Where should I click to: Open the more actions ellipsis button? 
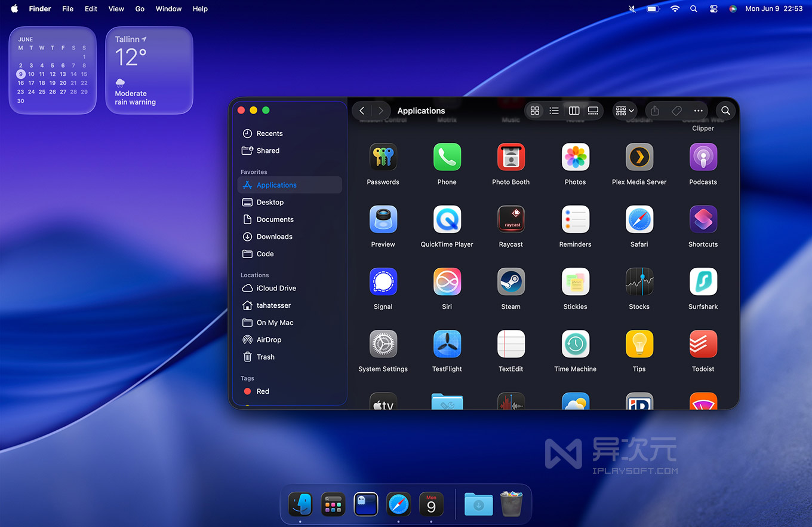[x=698, y=111]
